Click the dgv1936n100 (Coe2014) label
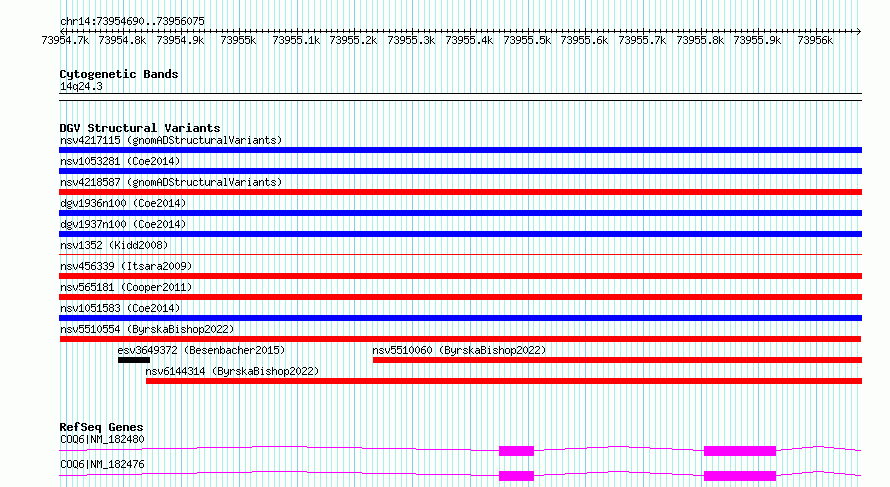 pyautogui.click(x=123, y=203)
